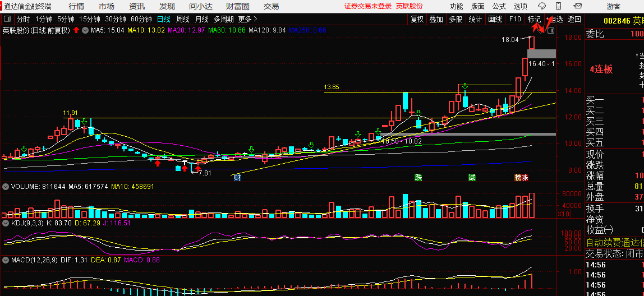
Task: Click the 交易状态: 闭市 status
Action: coord(614,254)
